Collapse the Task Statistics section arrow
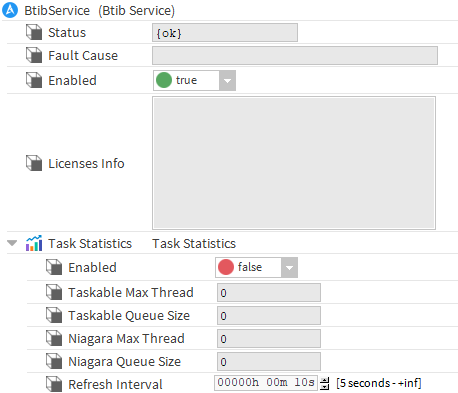This screenshot has width=458, height=393. click(12, 243)
